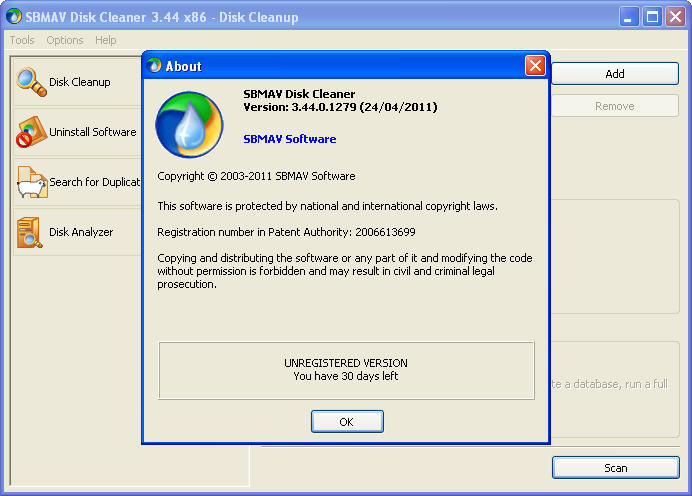Viewport: 692px width, 496px height.
Task: Click the Uninstall Software box icon
Action: [31, 132]
